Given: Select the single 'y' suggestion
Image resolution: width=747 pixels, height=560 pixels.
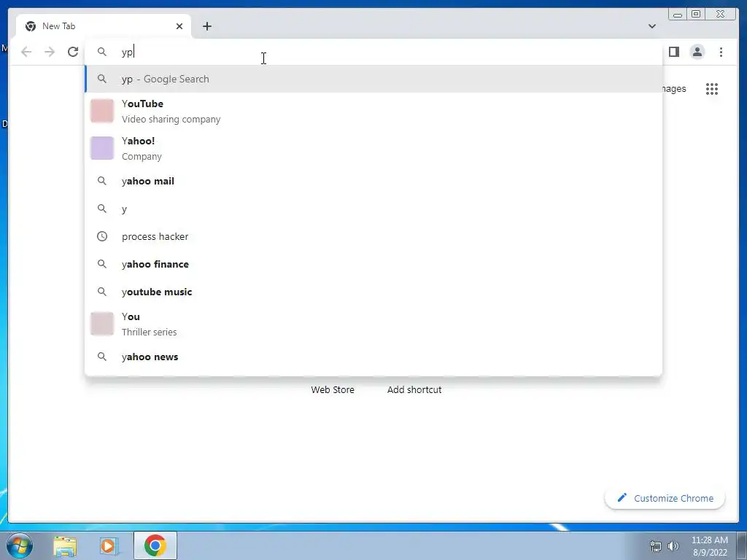Looking at the screenshot, I should 373,209.
